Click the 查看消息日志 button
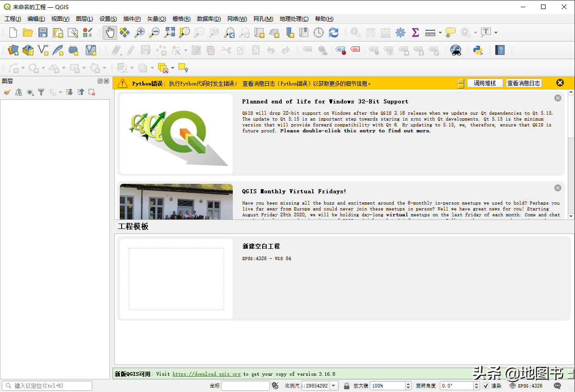 (524, 83)
